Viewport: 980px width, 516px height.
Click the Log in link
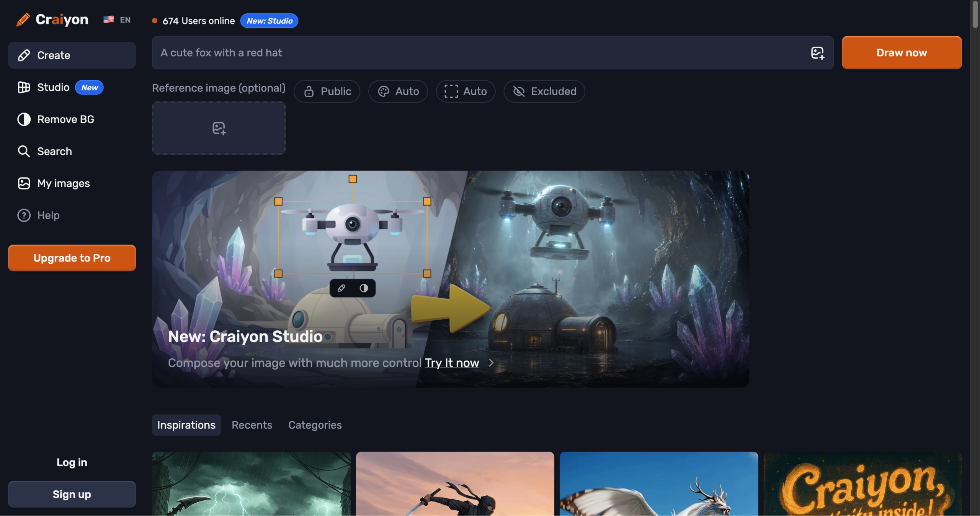click(x=72, y=462)
